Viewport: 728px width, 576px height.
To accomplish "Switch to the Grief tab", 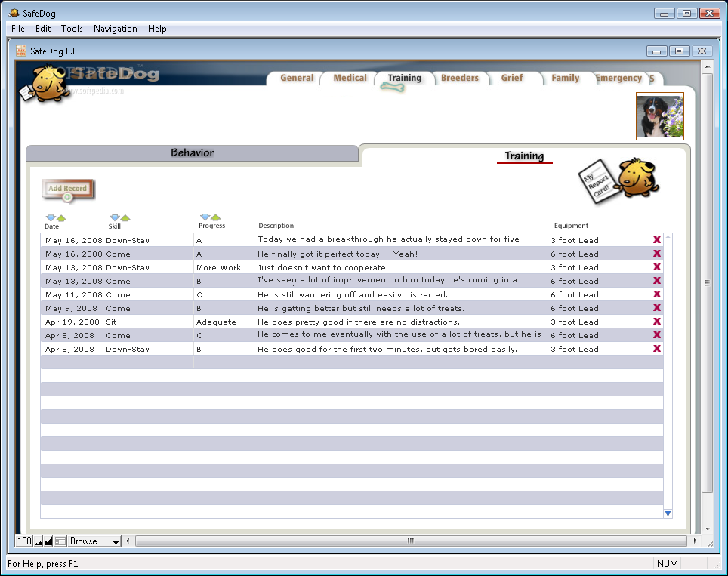I will [x=512, y=78].
